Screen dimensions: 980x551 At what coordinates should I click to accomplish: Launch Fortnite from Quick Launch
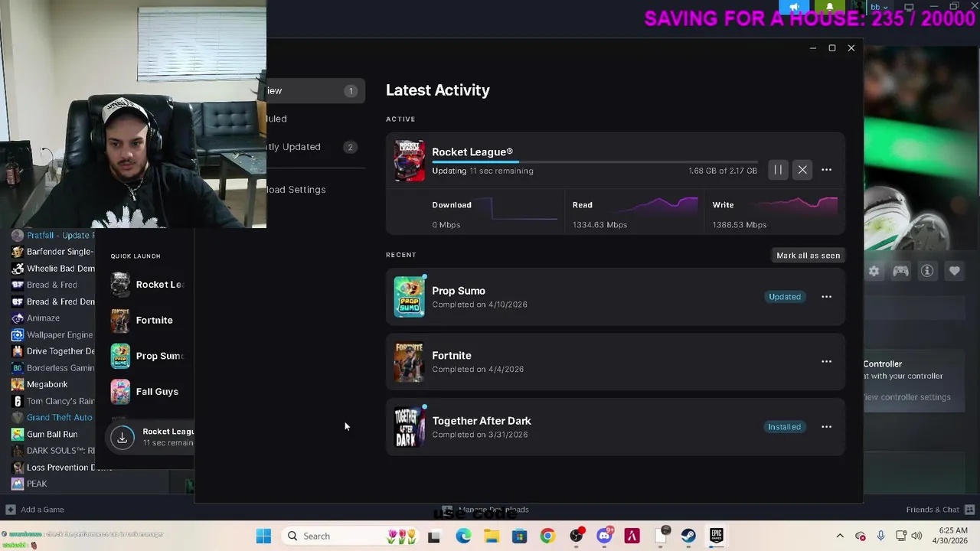[149, 320]
